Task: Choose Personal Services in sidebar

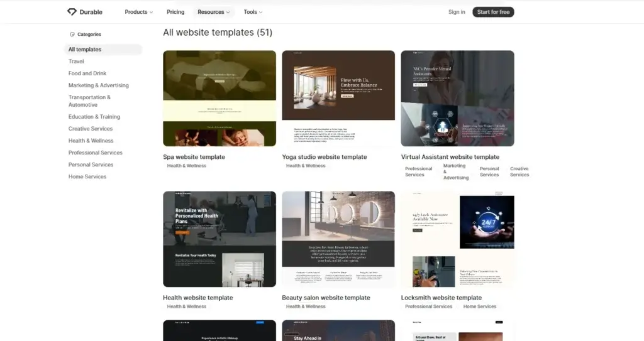Action: (x=91, y=164)
